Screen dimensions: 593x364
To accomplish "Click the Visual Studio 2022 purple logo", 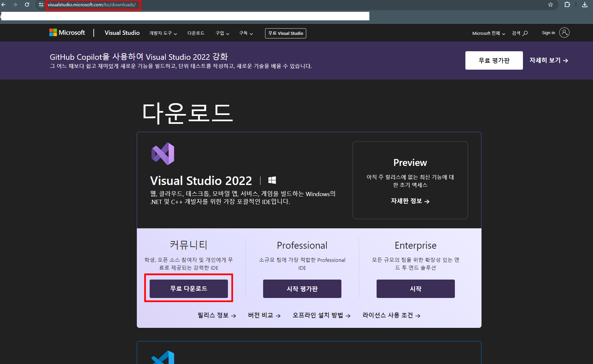I will (x=163, y=154).
